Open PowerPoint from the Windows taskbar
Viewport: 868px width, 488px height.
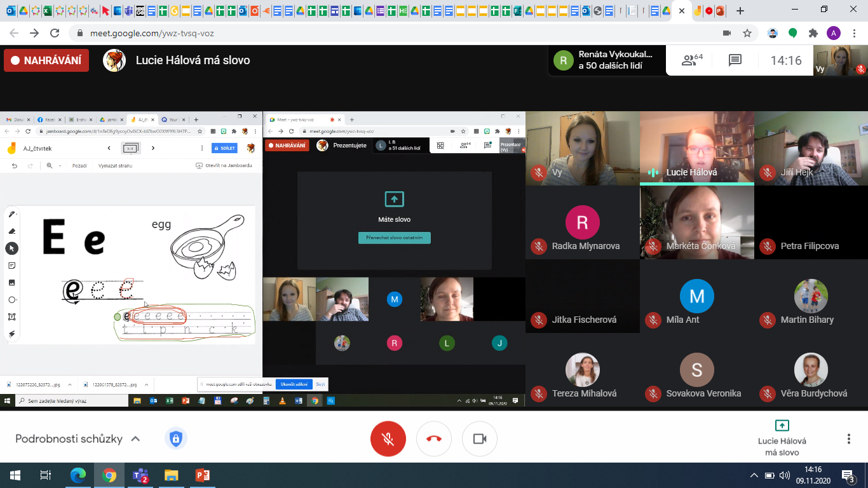coord(203,475)
